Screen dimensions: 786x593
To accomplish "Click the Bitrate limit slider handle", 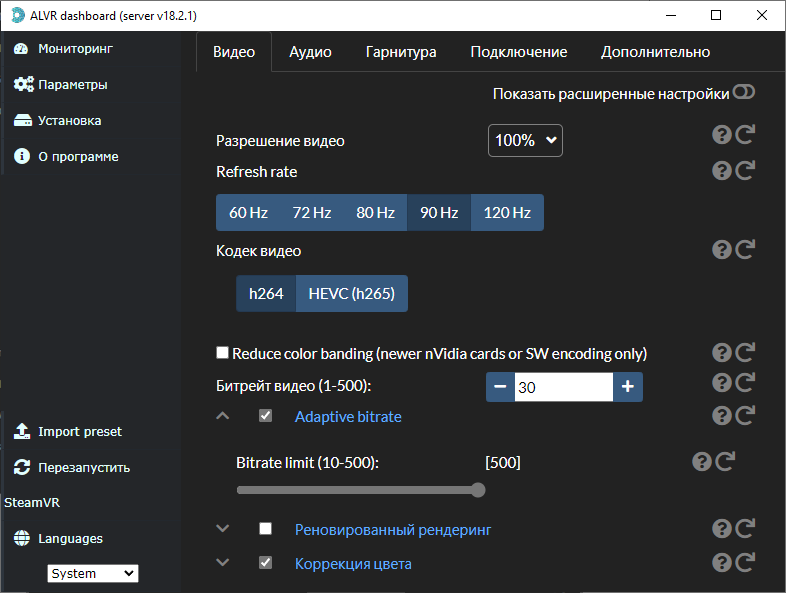I will pyautogui.click(x=478, y=490).
